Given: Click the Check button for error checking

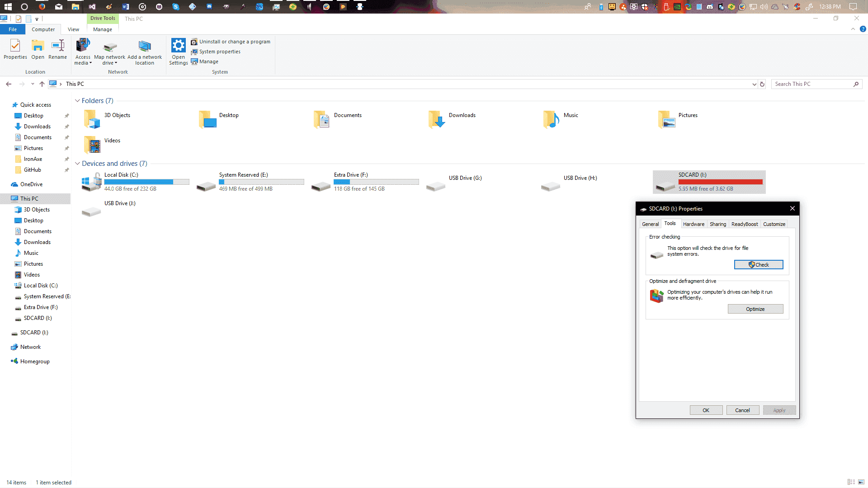Looking at the screenshot, I should [x=759, y=265].
